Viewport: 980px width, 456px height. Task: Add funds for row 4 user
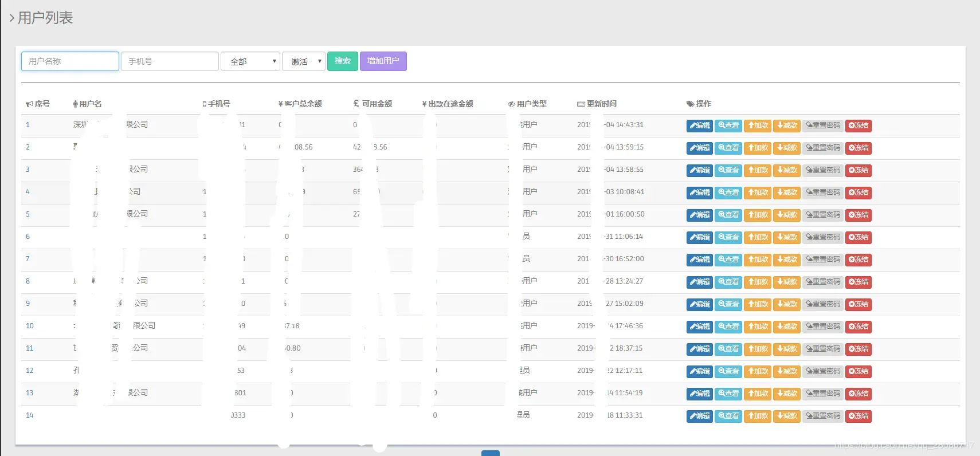pos(758,192)
